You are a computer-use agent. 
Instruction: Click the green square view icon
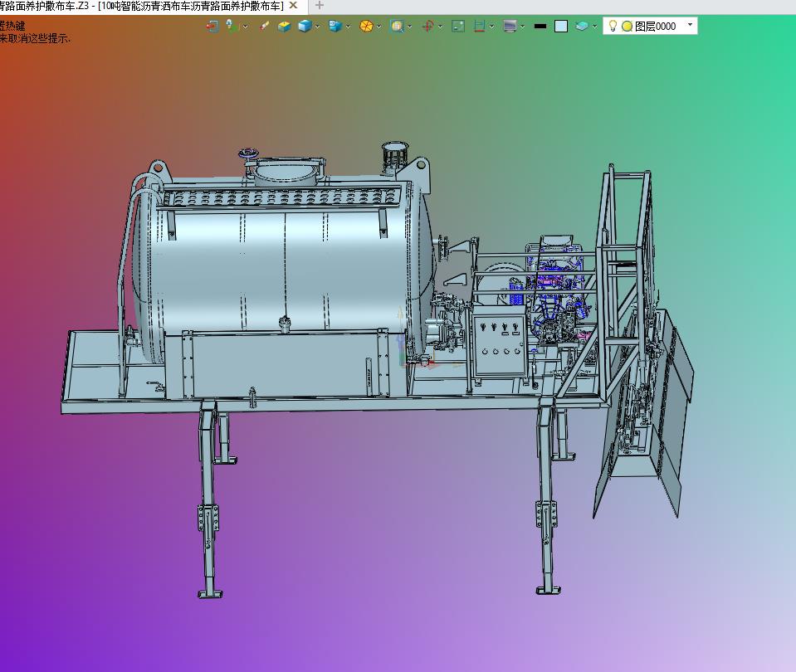click(x=458, y=26)
